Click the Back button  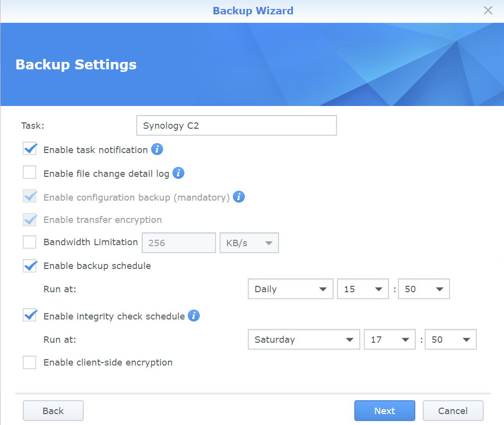[53, 411]
